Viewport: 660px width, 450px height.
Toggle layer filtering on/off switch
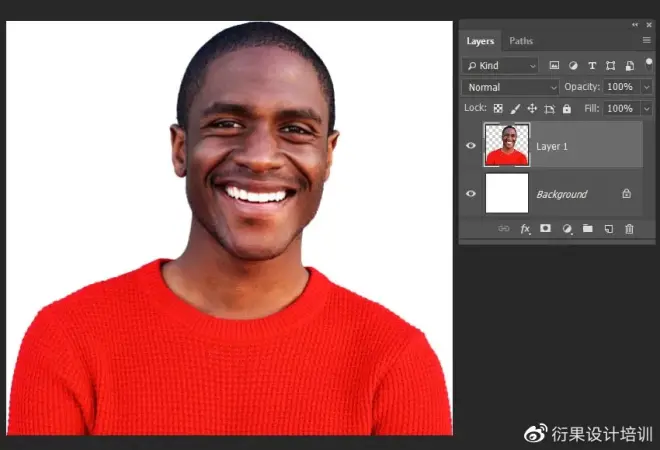[649, 64]
